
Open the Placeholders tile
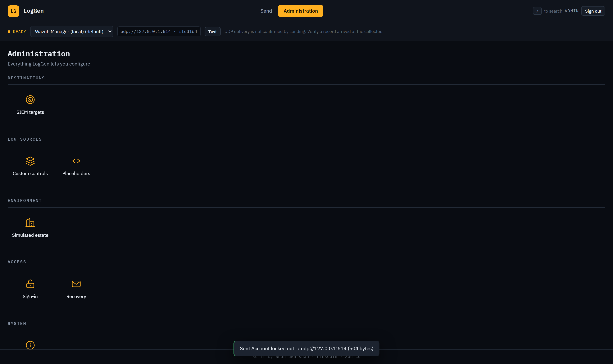[x=76, y=166]
